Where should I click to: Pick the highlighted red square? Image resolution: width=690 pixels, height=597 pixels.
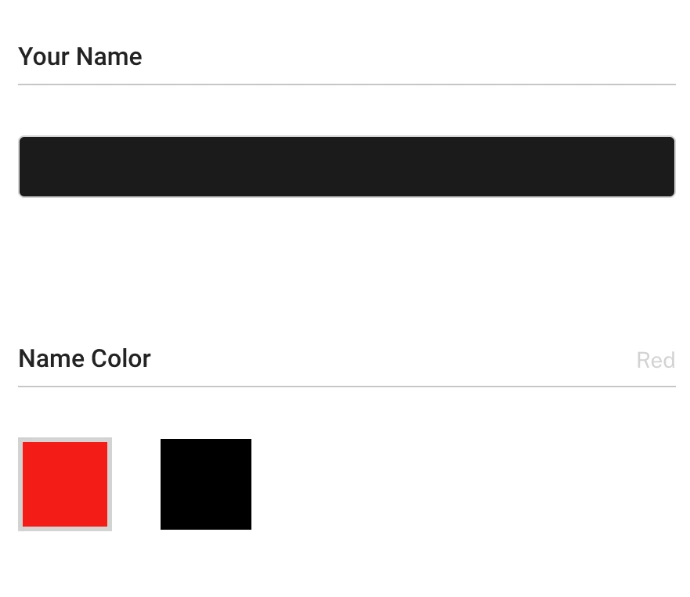(x=65, y=484)
